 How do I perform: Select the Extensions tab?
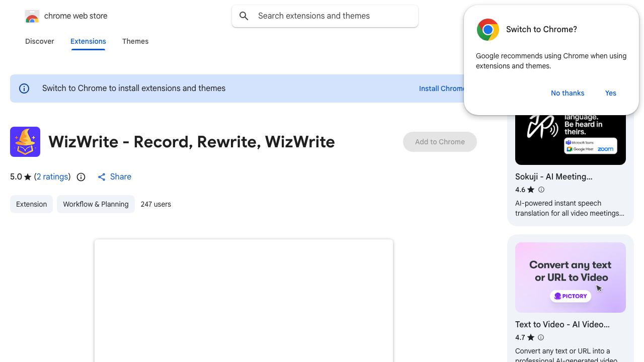(x=88, y=41)
